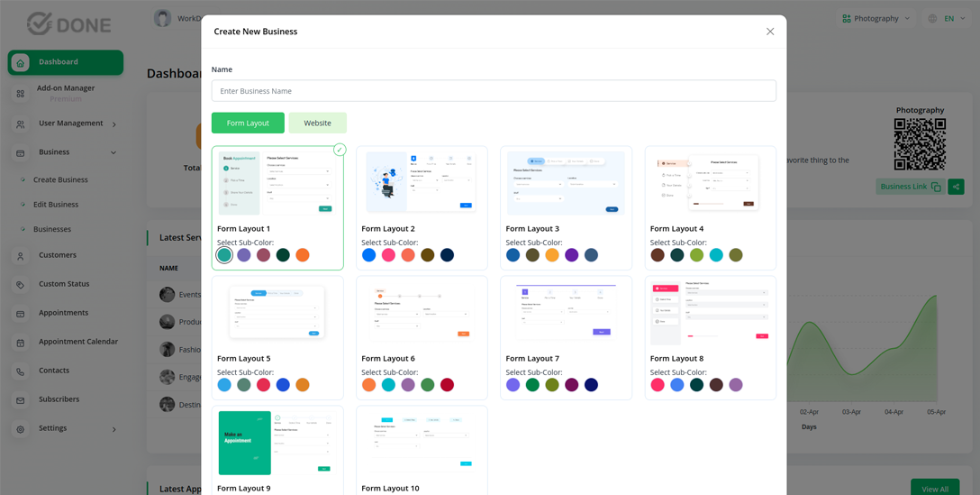980x495 pixels.
Task: Pick pink sub-color for Form Layout 2
Action: pyautogui.click(x=388, y=254)
